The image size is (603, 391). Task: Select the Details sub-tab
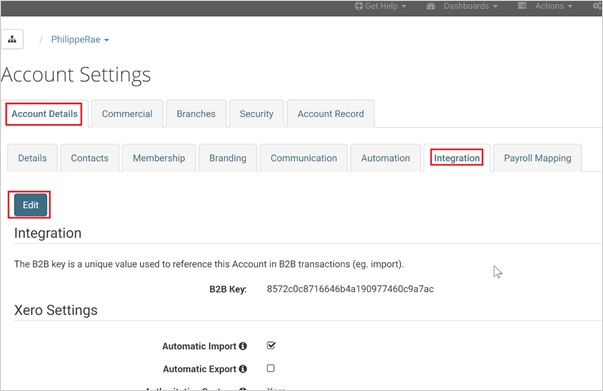[32, 158]
